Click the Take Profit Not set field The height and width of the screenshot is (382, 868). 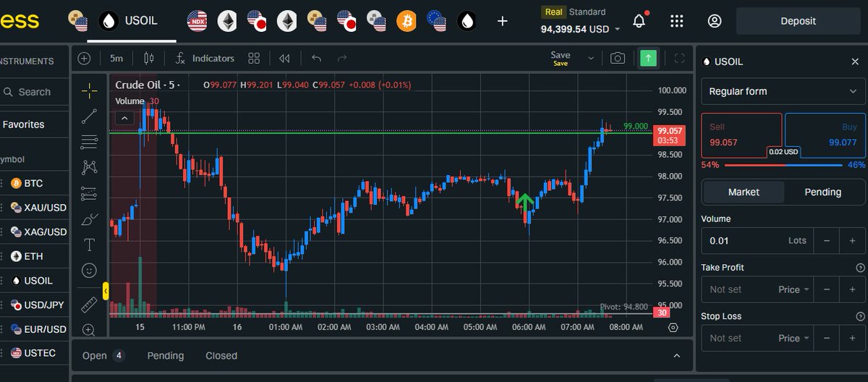738,289
